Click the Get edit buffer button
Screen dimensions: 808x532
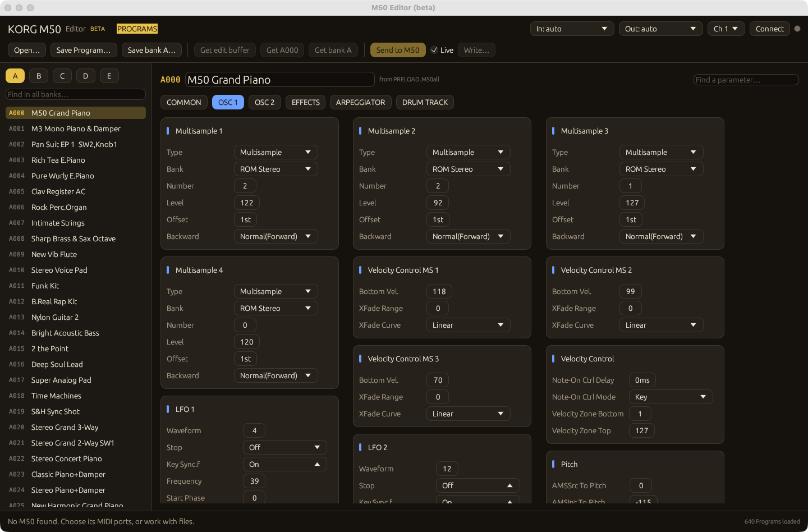pos(225,50)
